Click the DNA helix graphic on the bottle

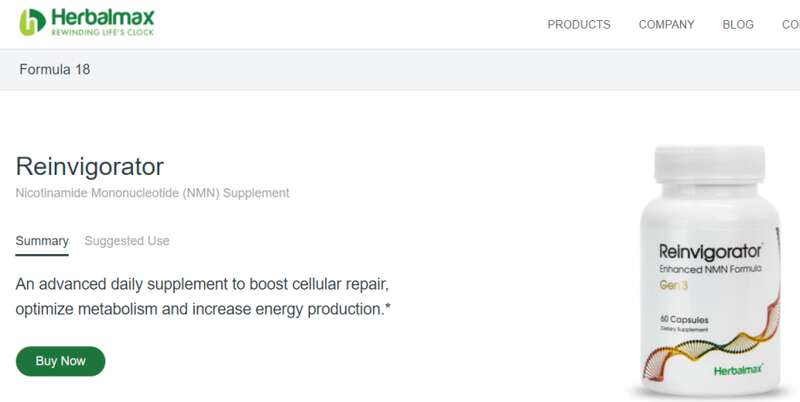[x=712, y=338]
